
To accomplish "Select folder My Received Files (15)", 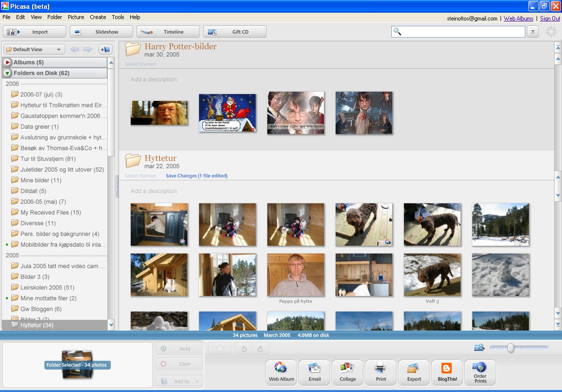I will point(51,213).
